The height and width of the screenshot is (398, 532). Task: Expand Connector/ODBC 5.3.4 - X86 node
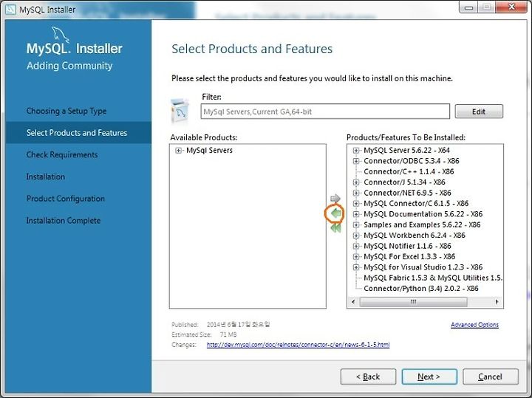pos(356,161)
